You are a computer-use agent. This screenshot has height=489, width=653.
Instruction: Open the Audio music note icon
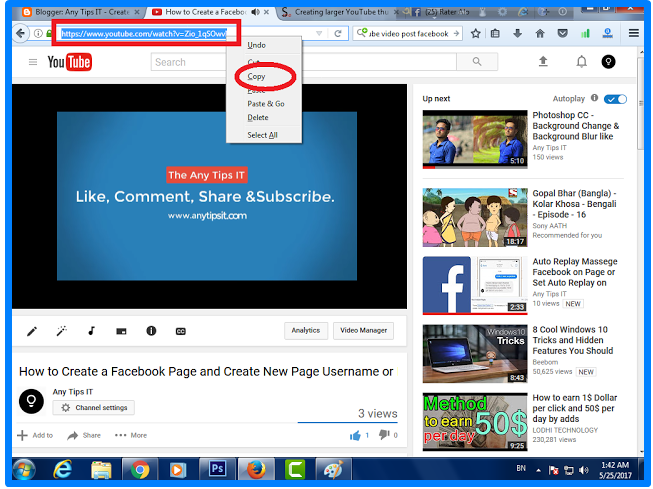click(92, 331)
